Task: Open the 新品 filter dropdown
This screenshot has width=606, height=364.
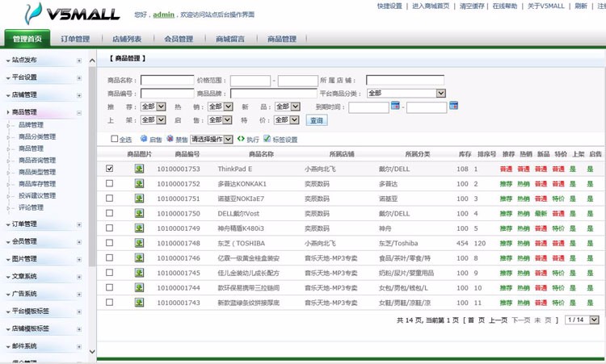Action: [x=288, y=107]
